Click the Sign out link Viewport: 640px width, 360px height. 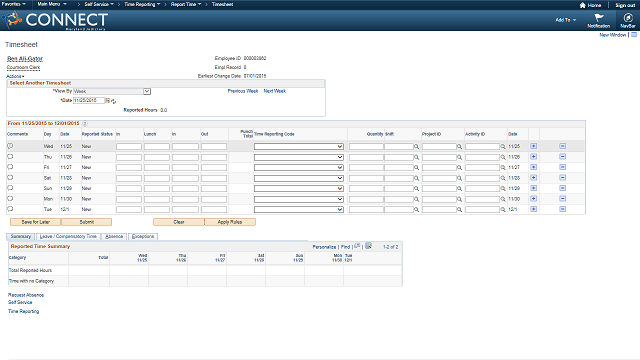click(x=625, y=5)
